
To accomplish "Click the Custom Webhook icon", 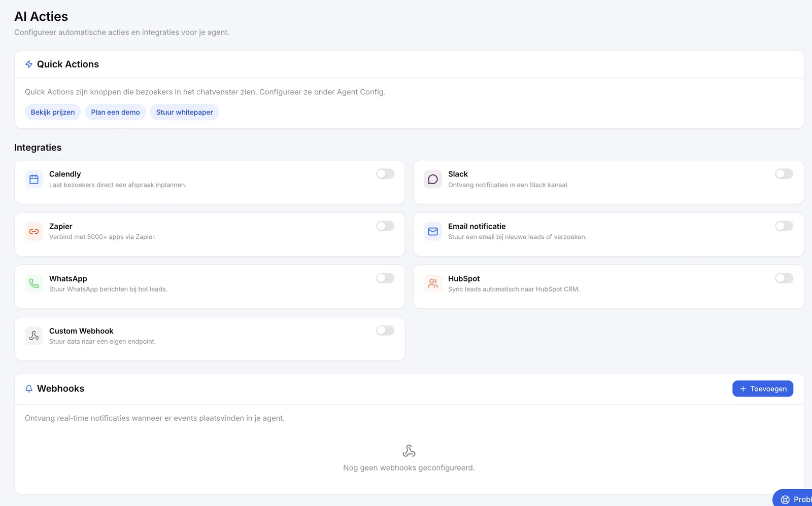I will 34,336.
